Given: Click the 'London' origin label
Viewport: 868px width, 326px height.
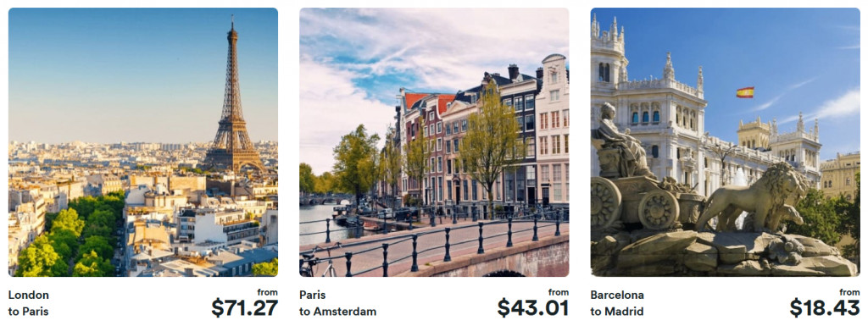Looking at the screenshot, I should coord(29,295).
